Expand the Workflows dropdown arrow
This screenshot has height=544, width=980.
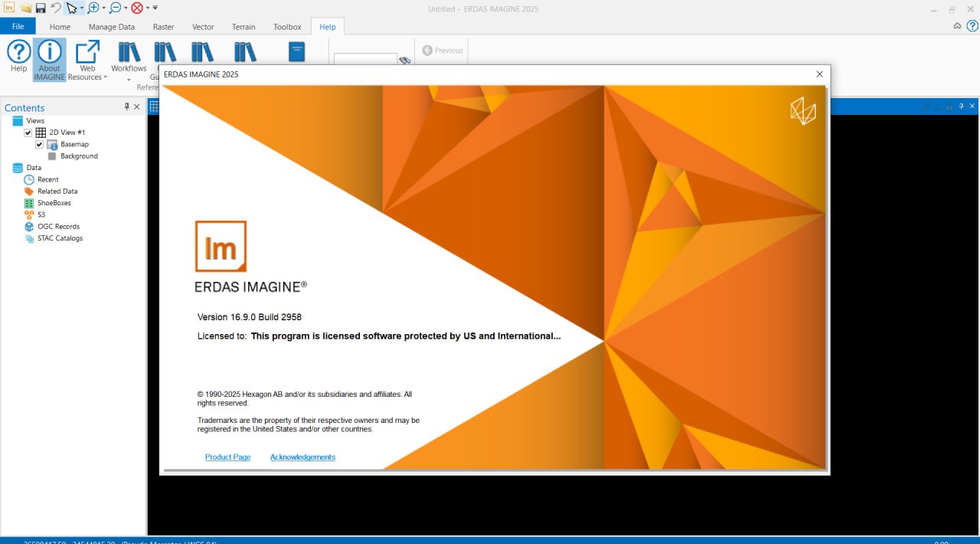point(129,79)
